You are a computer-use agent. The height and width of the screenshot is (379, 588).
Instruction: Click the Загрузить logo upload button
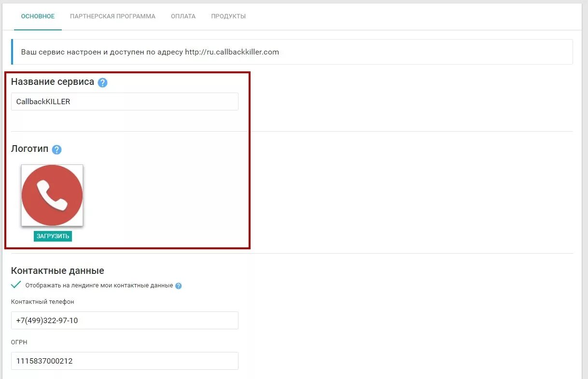click(x=53, y=236)
